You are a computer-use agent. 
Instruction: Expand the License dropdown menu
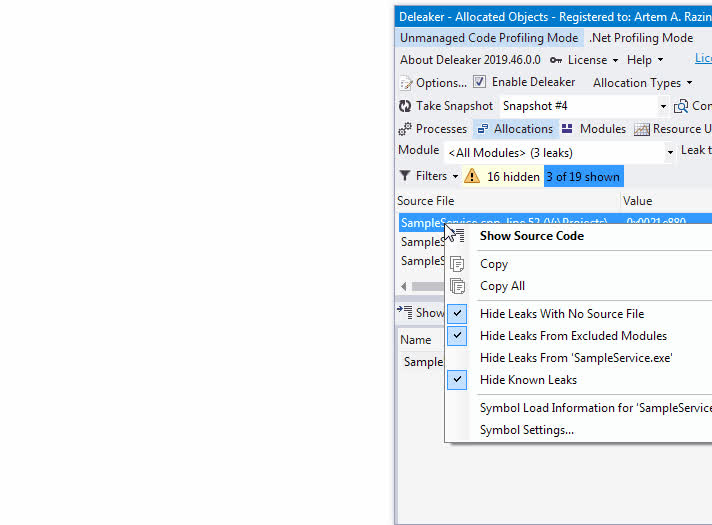[x=615, y=60]
